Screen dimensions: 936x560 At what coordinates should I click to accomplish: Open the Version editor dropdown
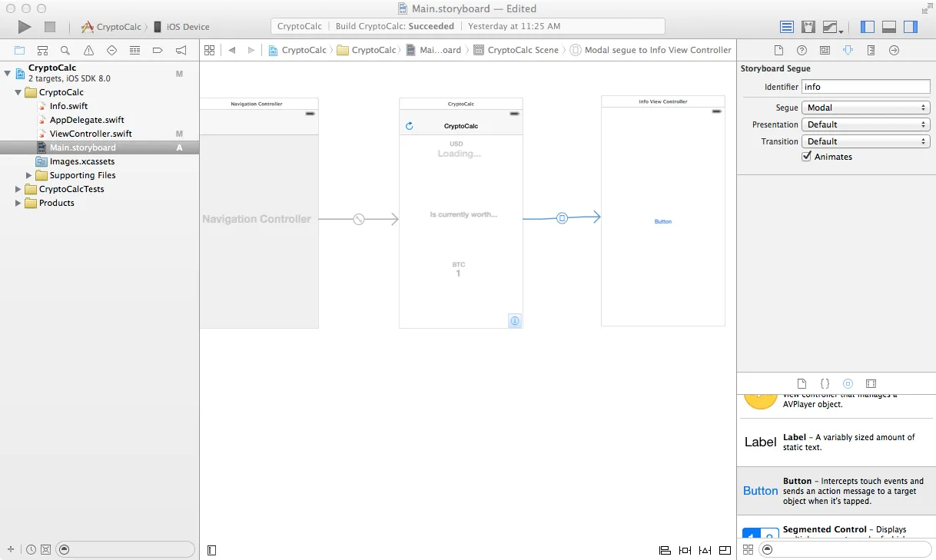(x=833, y=27)
